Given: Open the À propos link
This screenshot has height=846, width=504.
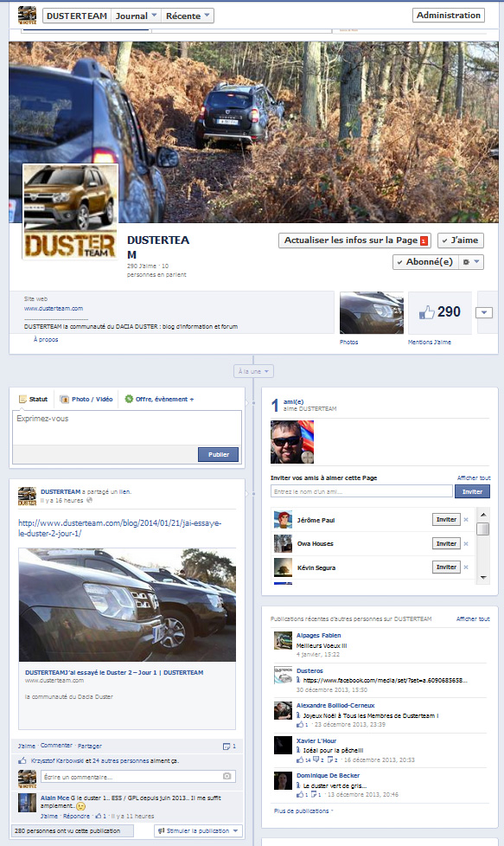Looking at the screenshot, I should click(x=46, y=339).
